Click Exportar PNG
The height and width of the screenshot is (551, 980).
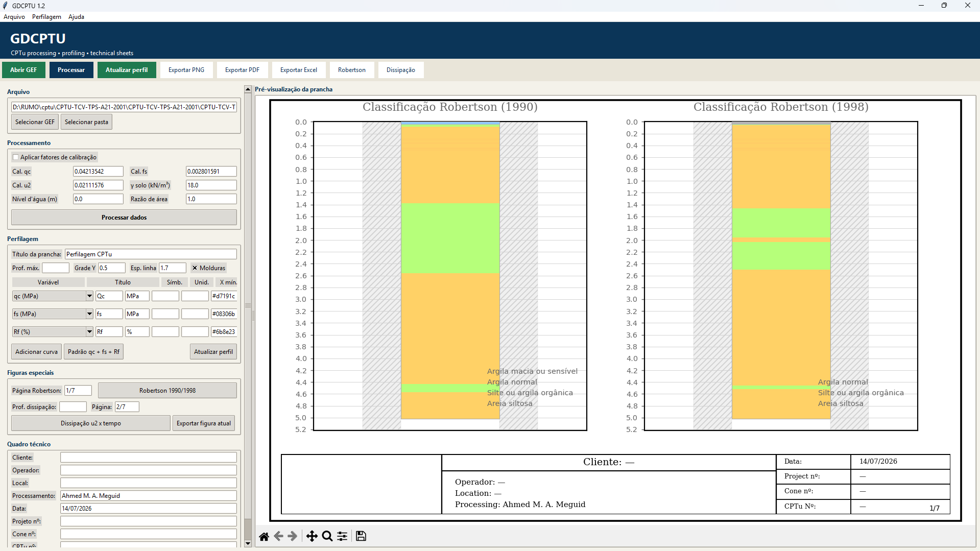[x=186, y=70]
